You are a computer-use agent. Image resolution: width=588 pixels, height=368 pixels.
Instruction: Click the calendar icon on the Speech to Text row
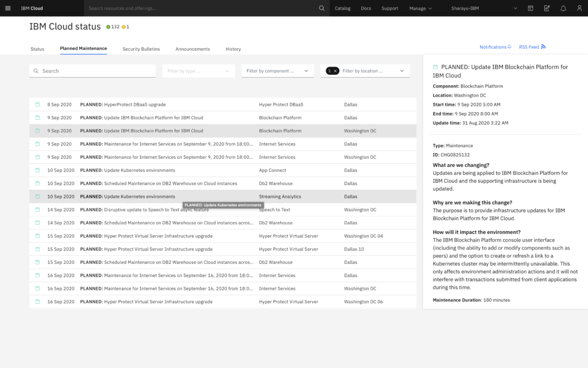coord(37,209)
